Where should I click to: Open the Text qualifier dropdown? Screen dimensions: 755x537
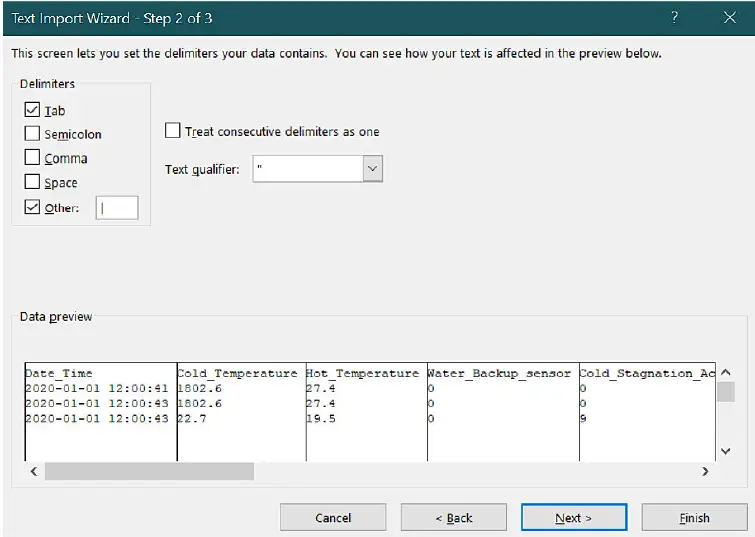click(373, 169)
